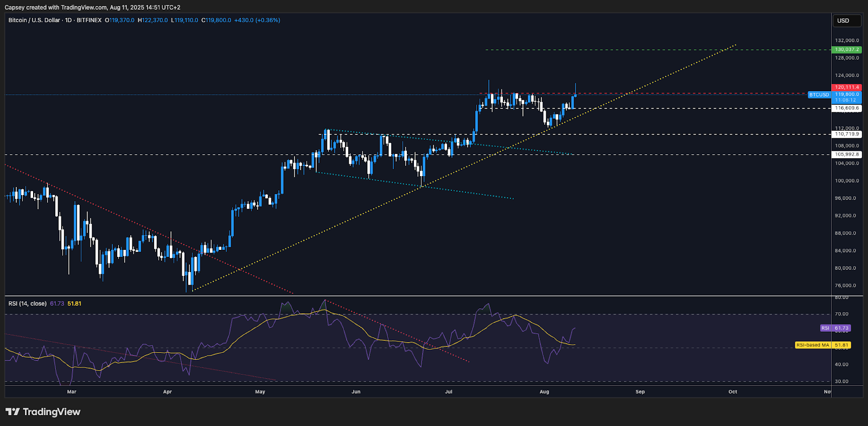
Task: Click the white 105,992.8 level label
Action: [846, 154]
